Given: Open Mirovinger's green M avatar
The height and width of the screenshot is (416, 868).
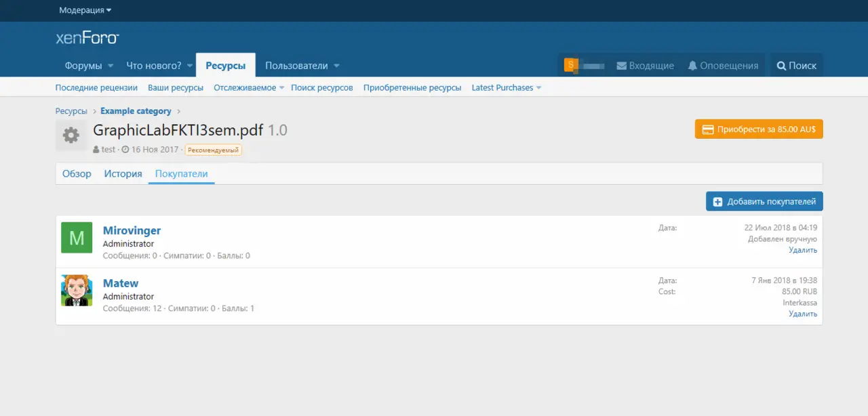Looking at the screenshot, I should tap(77, 238).
